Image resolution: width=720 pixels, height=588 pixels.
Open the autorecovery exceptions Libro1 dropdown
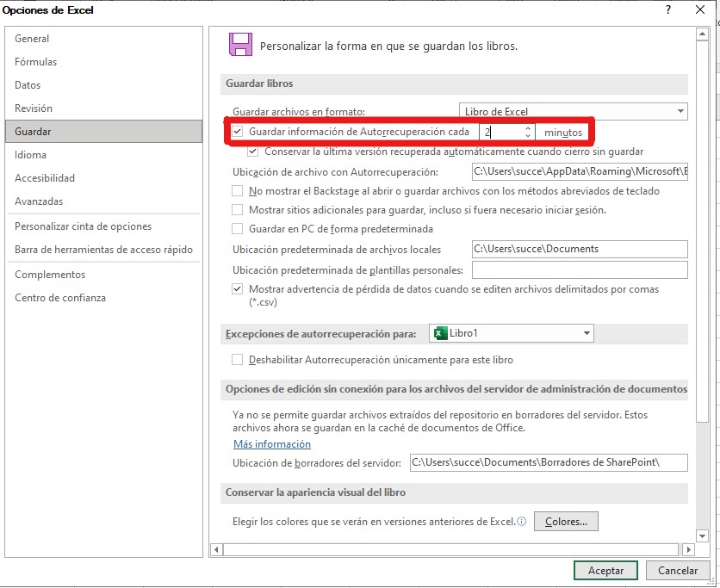(x=586, y=333)
